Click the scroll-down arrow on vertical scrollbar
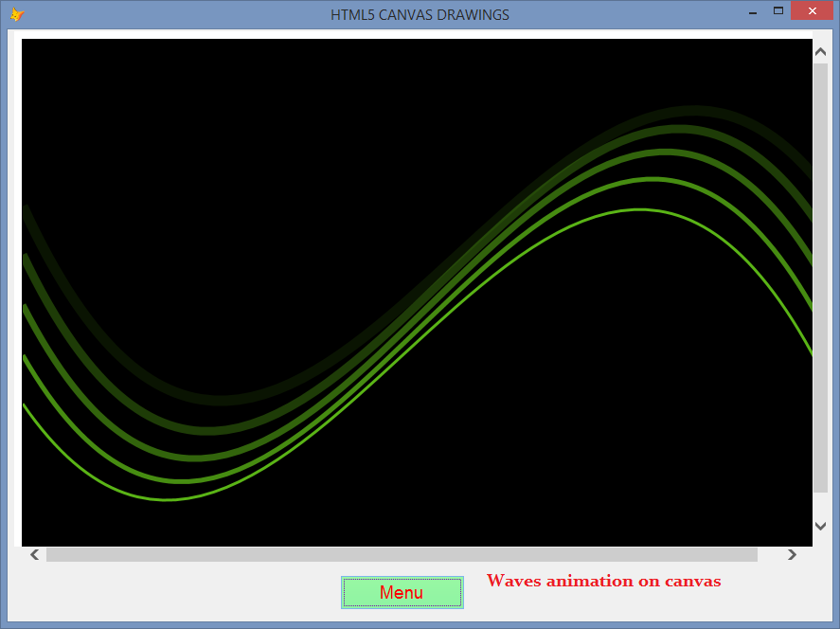Viewport: 840px width, 629px height. point(820,525)
